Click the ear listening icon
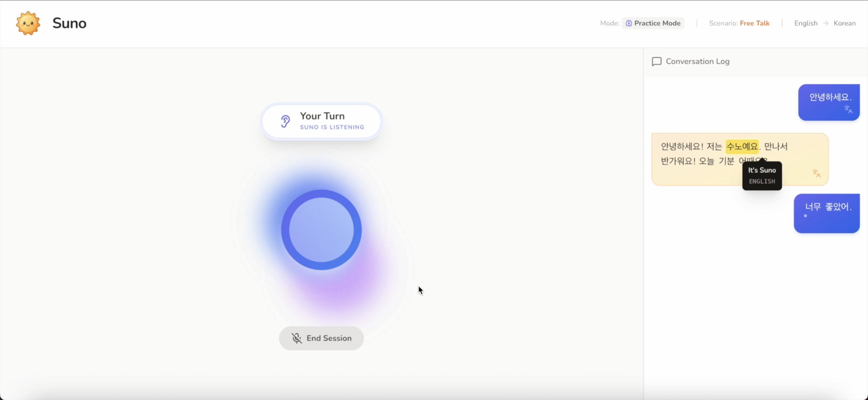The image size is (868, 400). pos(285,121)
